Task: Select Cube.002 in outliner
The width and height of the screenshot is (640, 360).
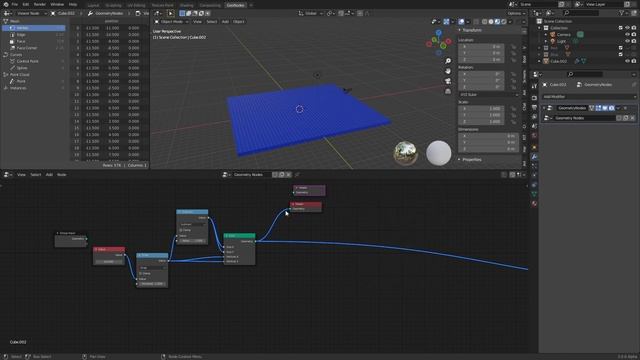Action: (x=558, y=61)
